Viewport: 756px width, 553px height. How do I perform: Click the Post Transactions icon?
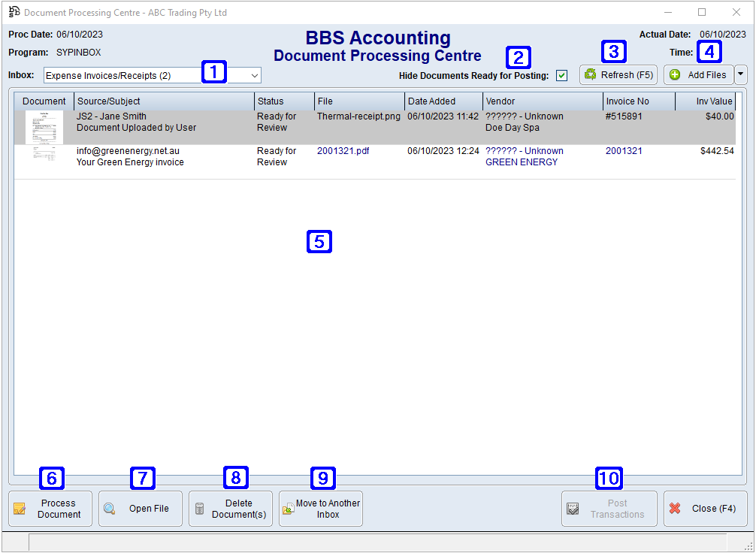tap(573, 509)
